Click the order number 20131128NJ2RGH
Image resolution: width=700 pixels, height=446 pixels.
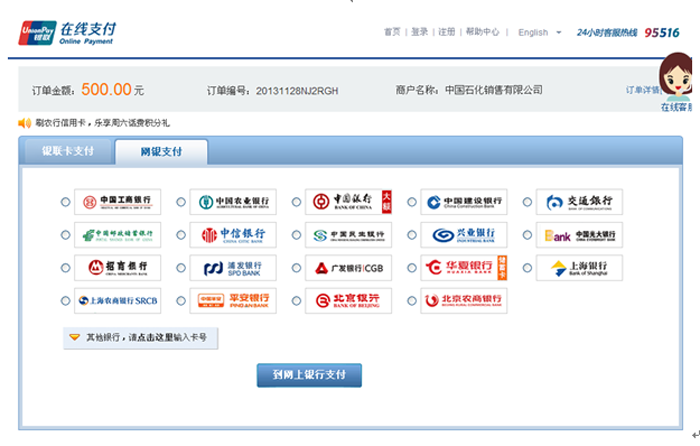pyautogui.click(x=297, y=91)
